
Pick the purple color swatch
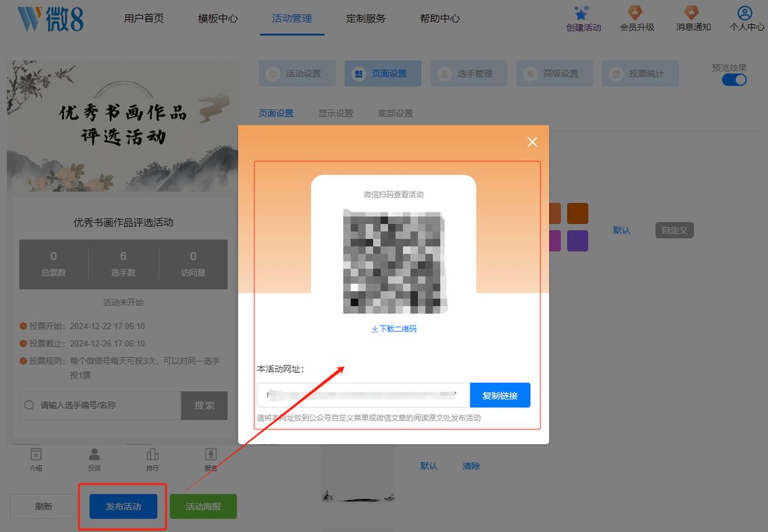pyautogui.click(x=577, y=241)
